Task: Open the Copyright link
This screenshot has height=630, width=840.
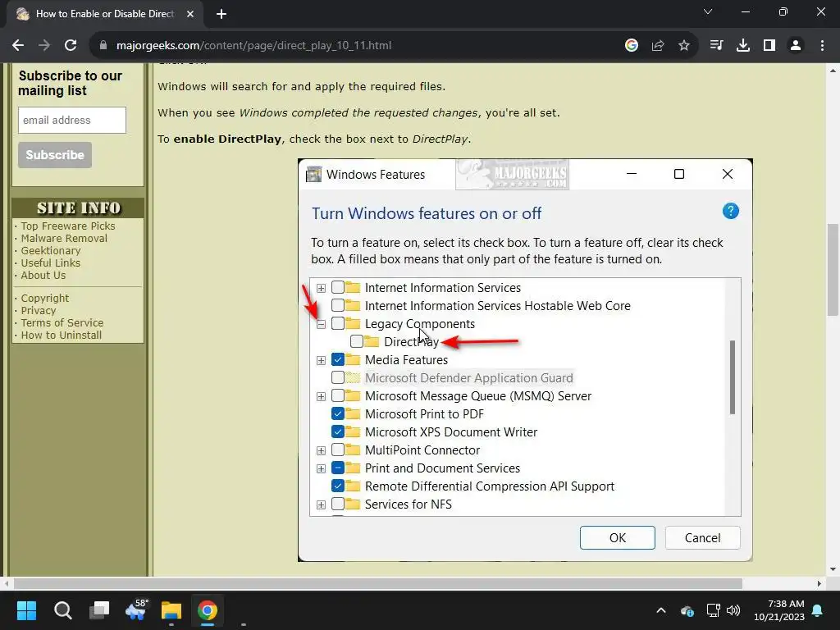Action: (45, 299)
